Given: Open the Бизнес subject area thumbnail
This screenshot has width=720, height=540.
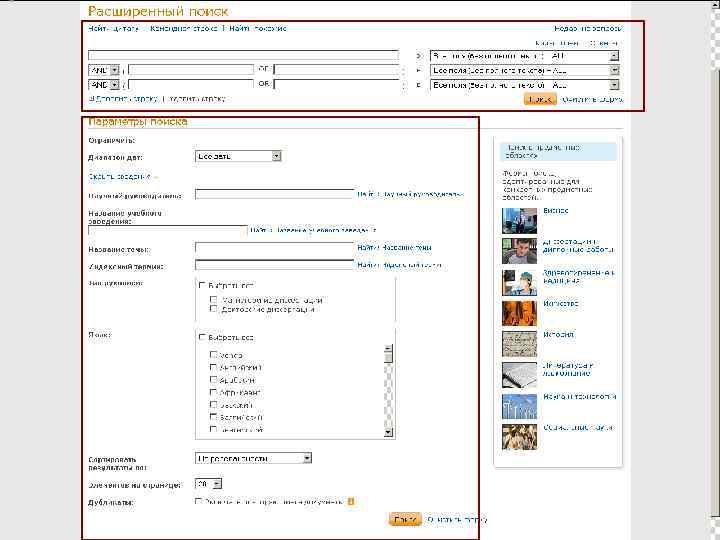Looking at the screenshot, I should pyautogui.click(x=519, y=220).
